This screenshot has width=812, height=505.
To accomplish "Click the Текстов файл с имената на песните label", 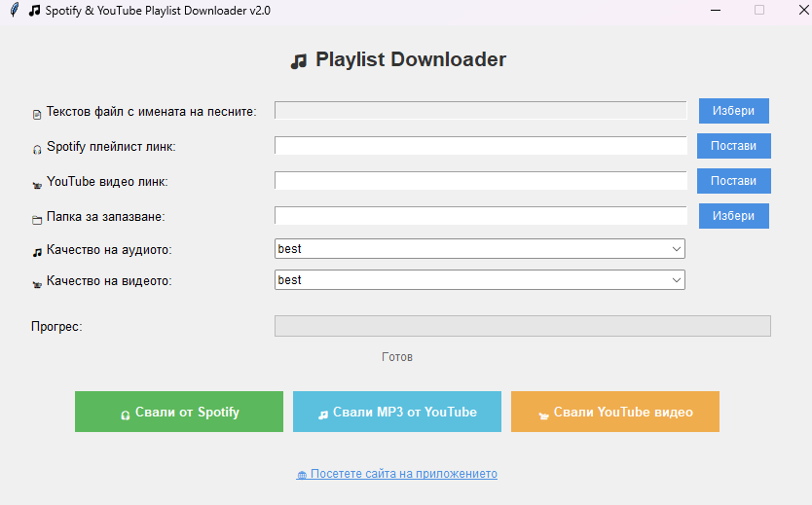I will pyautogui.click(x=151, y=112).
